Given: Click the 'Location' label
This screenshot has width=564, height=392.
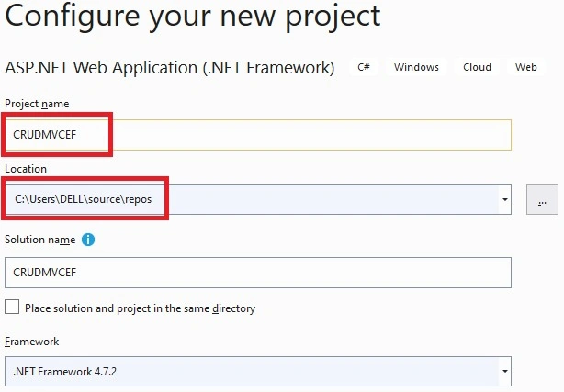Looking at the screenshot, I should pos(26,169).
